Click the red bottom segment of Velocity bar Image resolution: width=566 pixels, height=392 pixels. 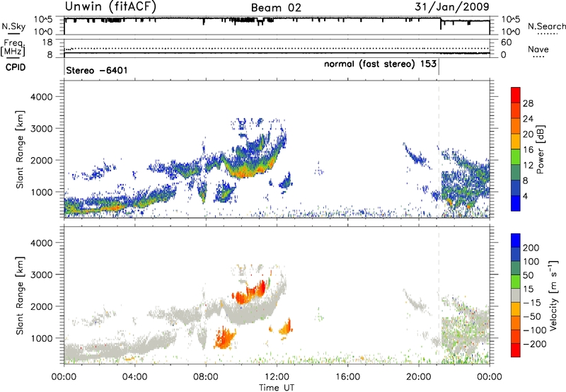[516, 350]
